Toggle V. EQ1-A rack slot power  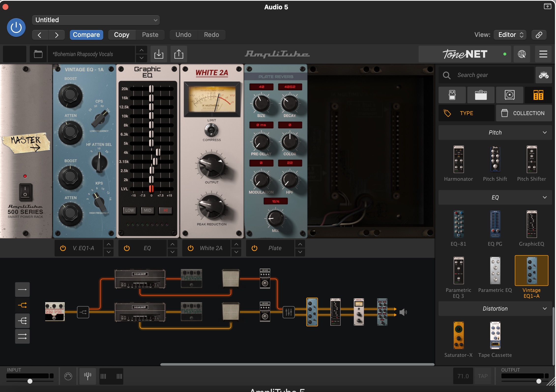coord(63,248)
